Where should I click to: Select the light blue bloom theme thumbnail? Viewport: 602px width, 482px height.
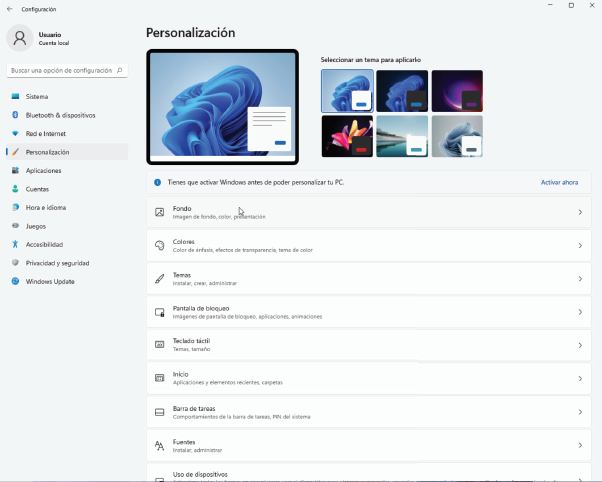[x=347, y=91]
